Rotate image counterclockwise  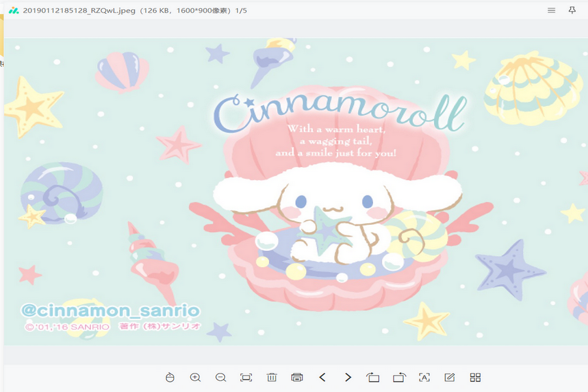[373, 378]
